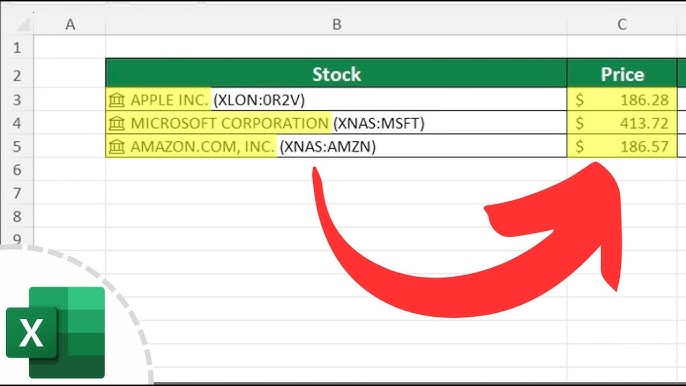Click the stock icon beside APPLE INC.
The height and width of the screenshot is (386, 686).
(x=116, y=100)
